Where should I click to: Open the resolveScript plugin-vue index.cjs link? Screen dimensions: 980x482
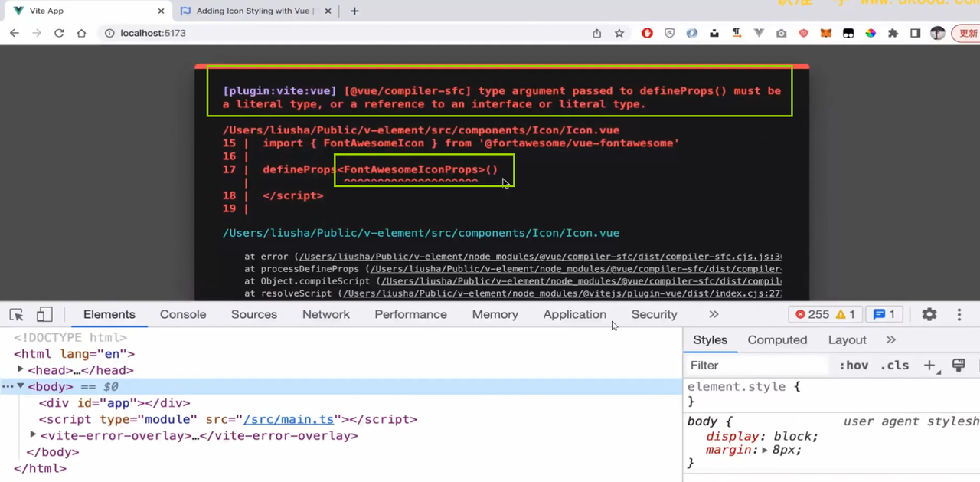click(x=562, y=293)
